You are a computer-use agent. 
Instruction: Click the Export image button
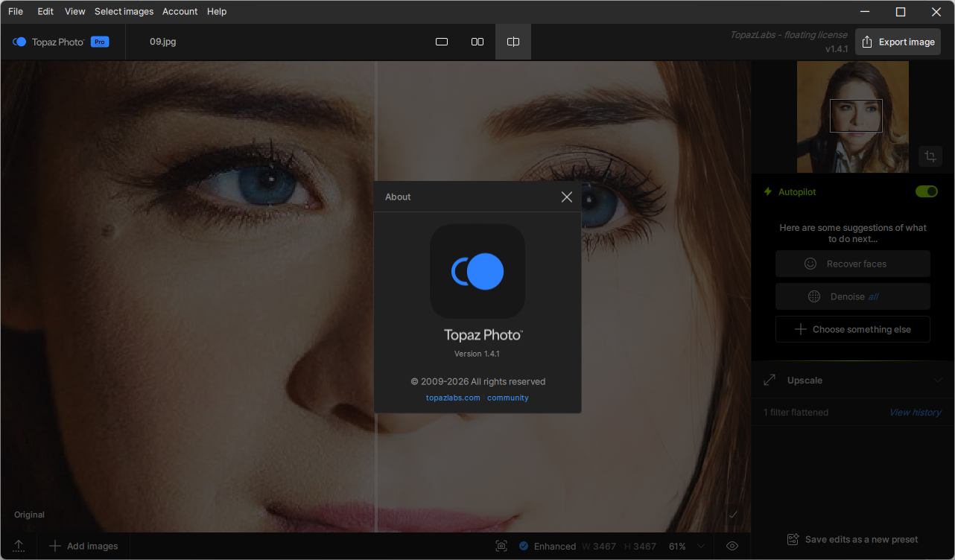pos(898,42)
